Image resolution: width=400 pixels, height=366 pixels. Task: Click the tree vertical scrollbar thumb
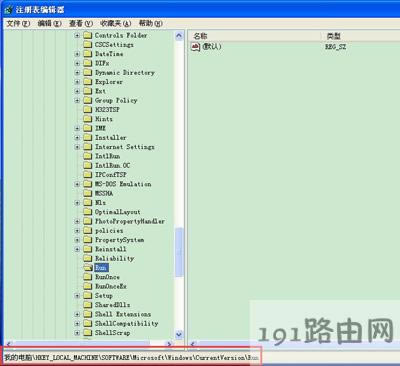[x=179, y=252]
